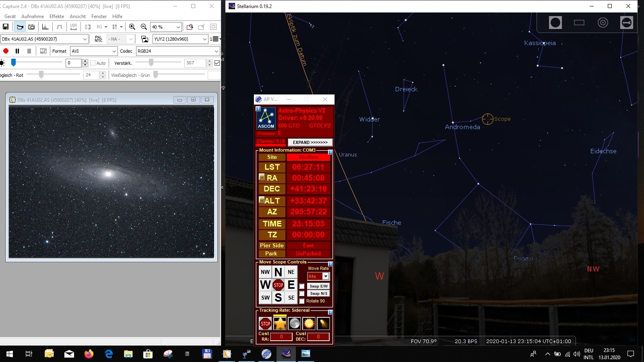644x362 pixels.
Task: Open the histogram display in IC Capture
Action: coord(45,27)
